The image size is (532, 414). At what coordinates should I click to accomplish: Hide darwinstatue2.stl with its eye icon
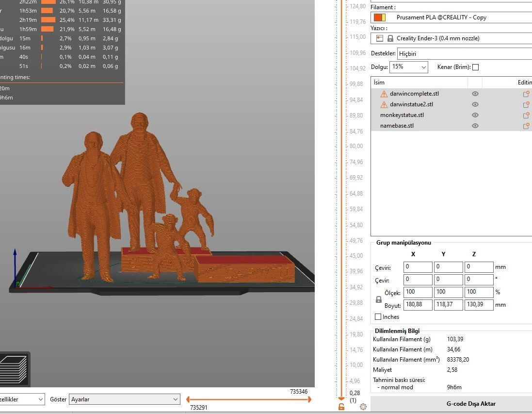[x=475, y=104]
